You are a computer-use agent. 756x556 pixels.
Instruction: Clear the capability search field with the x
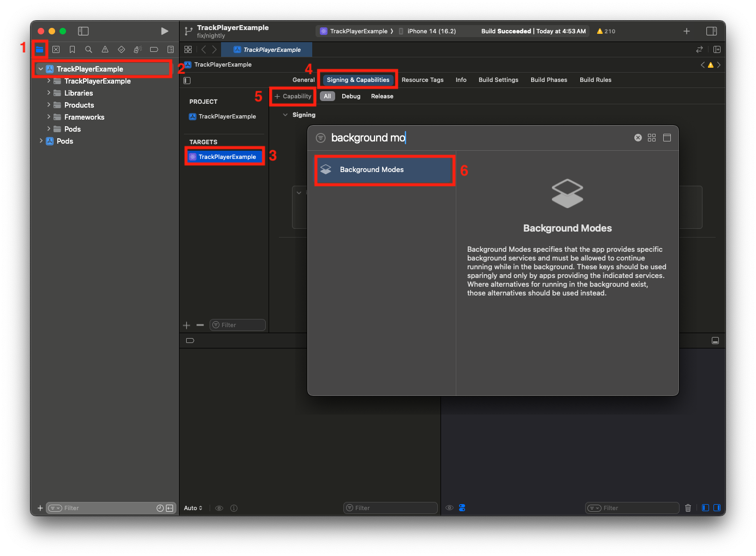pyautogui.click(x=638, y=138)
